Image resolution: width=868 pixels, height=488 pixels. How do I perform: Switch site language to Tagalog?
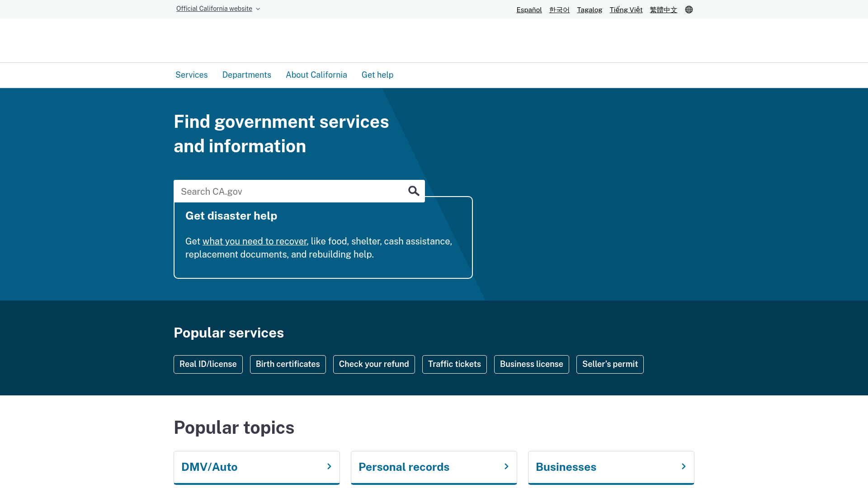point(590,9)
